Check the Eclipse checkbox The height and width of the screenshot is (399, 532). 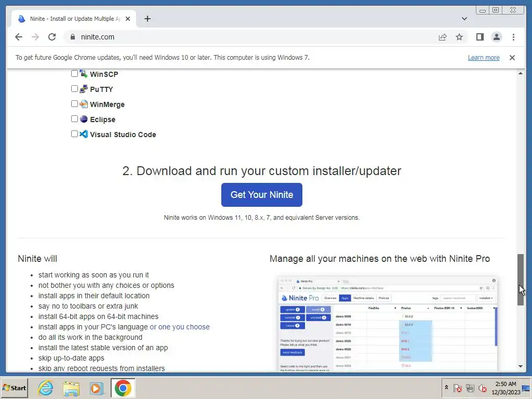74,119
